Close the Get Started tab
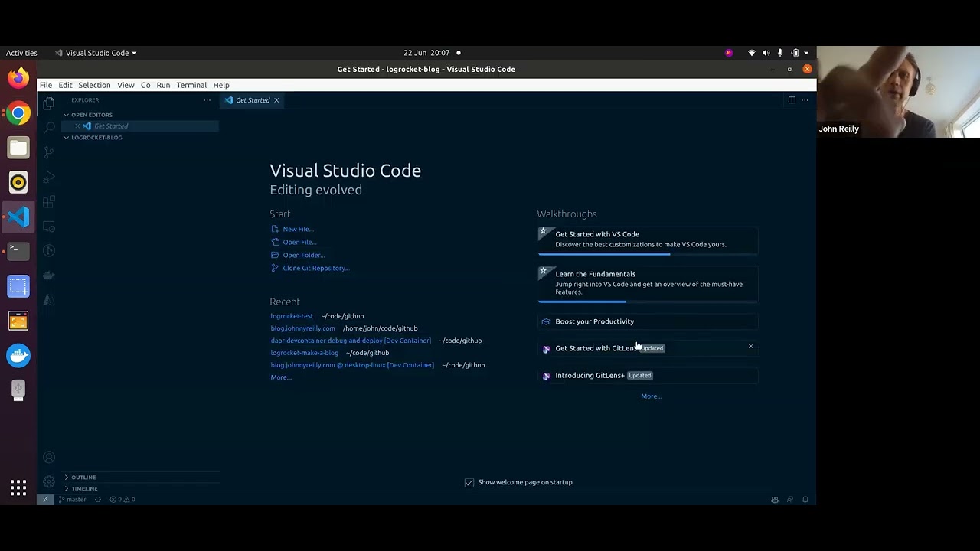This screenshot has width=980, height=551. pyautogui.click(x=276, y=100)
